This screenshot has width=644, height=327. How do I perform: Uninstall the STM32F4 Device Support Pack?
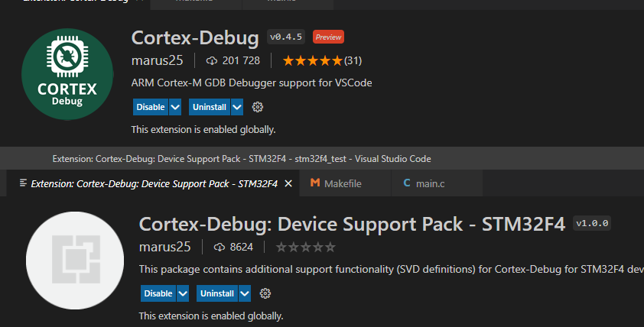(217, 293)
